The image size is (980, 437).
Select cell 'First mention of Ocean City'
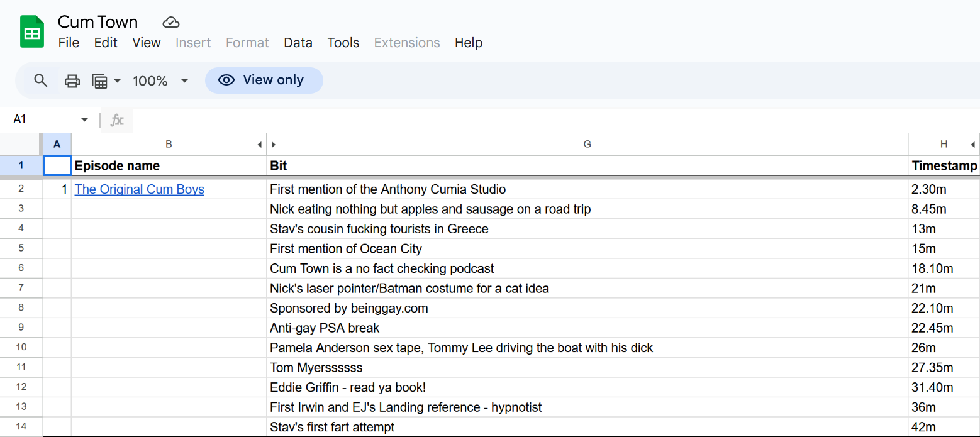(x=587, y=249)
